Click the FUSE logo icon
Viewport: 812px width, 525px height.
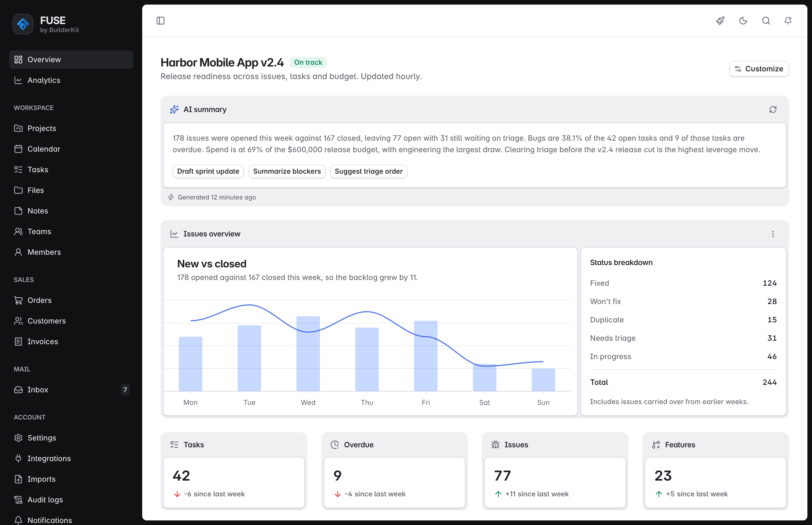23,24
